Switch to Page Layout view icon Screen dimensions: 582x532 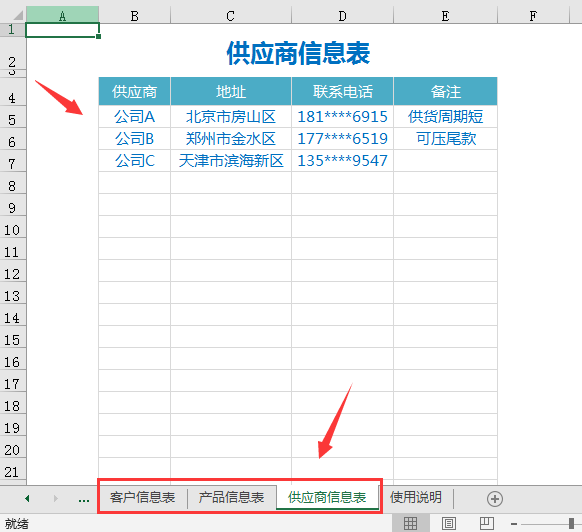point(448,523)
